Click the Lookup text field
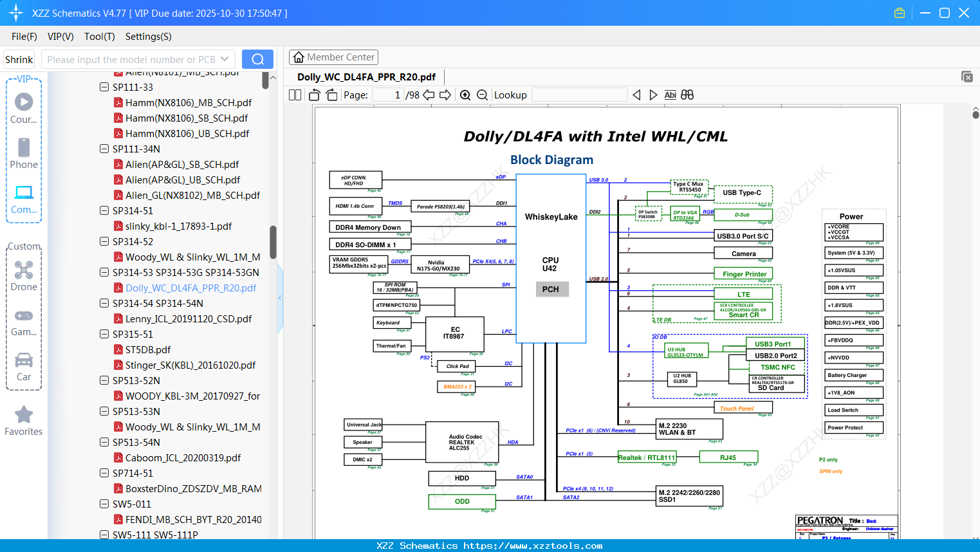Screen dimensions: 980x552 click(x=579, y=95)
